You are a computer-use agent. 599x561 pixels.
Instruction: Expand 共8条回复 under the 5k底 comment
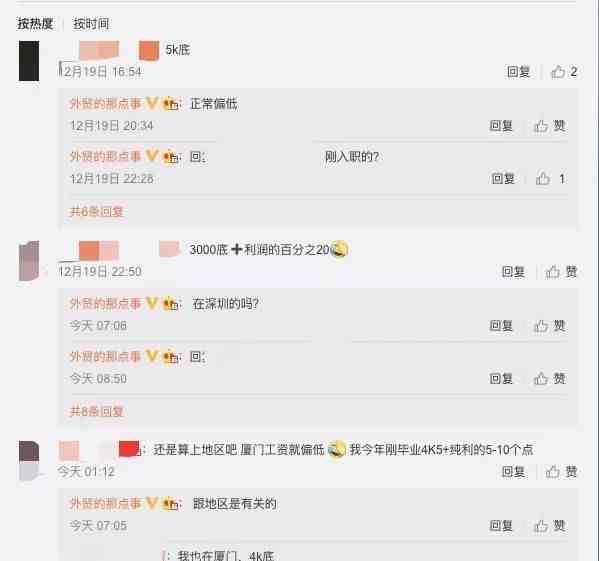pos(96,212)
